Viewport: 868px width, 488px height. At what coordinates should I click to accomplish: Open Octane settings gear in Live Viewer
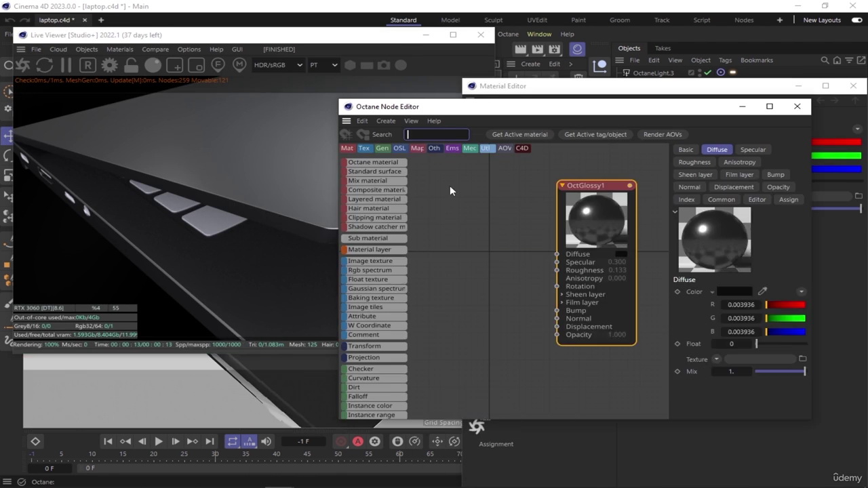tap(109, 65)
